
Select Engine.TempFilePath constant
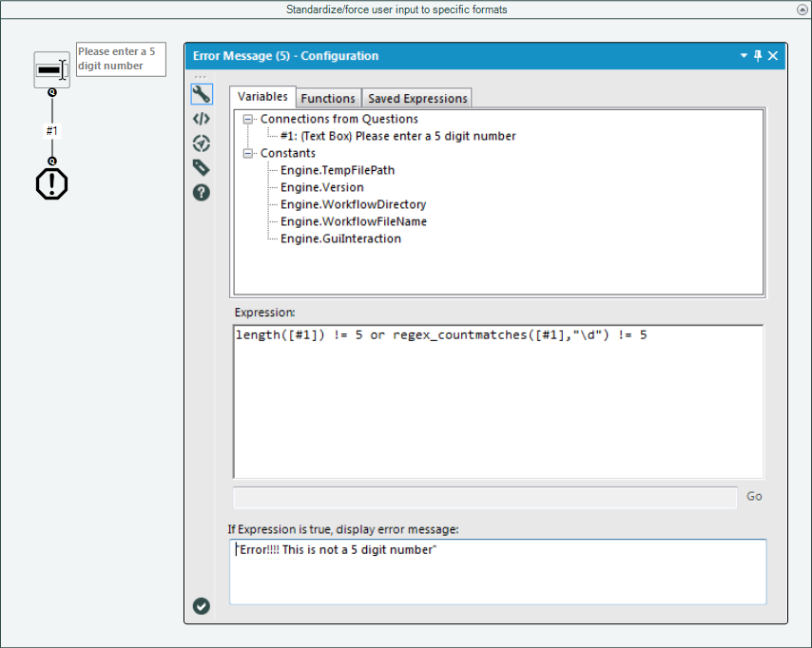tap(338, 170)
